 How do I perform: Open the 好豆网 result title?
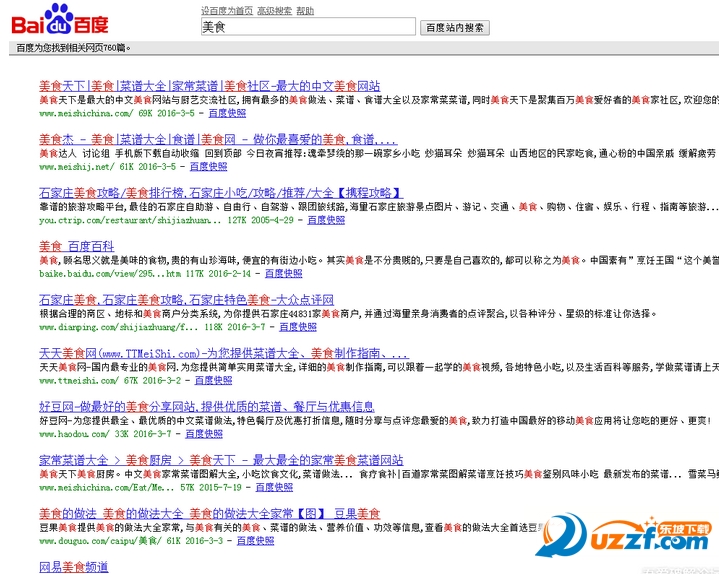(x=207, y=407)
